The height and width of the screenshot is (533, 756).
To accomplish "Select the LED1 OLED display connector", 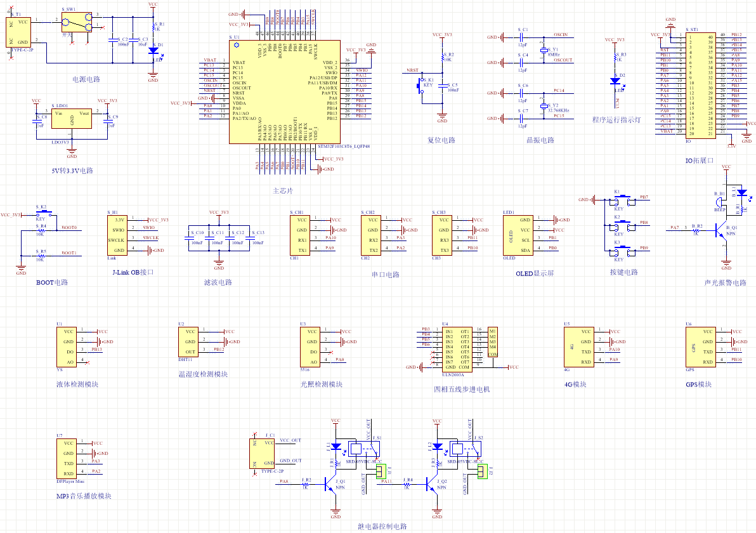I will pyautogui.click(x=518, y=235).
